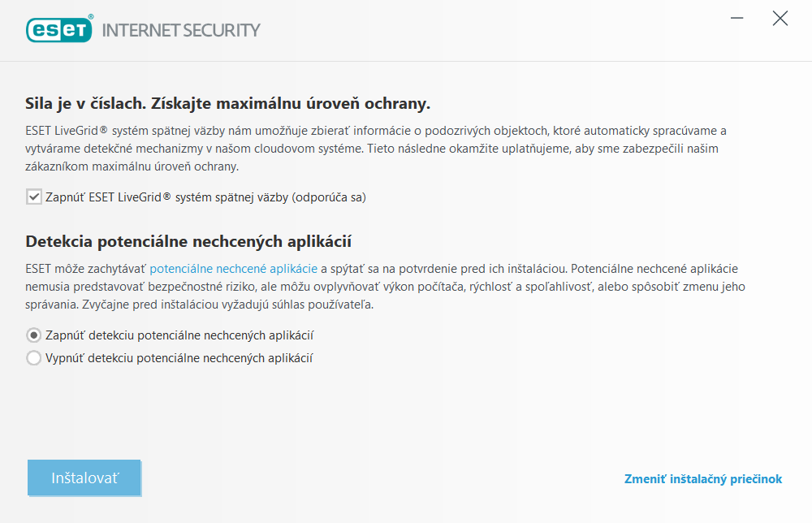
Task: Click label text 'Zapnúť detekciu potenciálne nechcených aplikácií'
Action: point(180,335)
